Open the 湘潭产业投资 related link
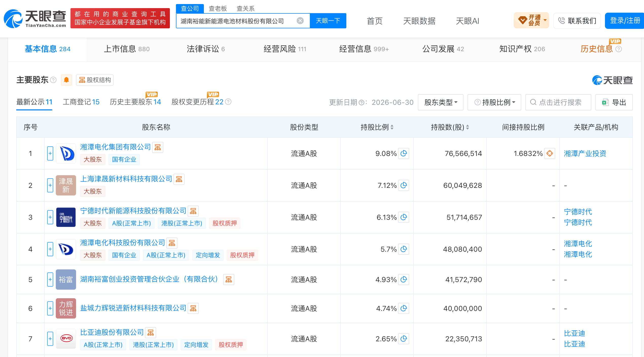Image resolution: width=644 pixels, height=357 pixels. click(585, 153)
